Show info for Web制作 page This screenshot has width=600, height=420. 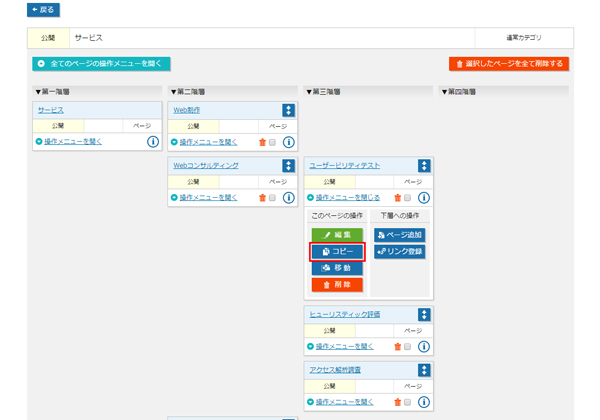coord(289,142)
